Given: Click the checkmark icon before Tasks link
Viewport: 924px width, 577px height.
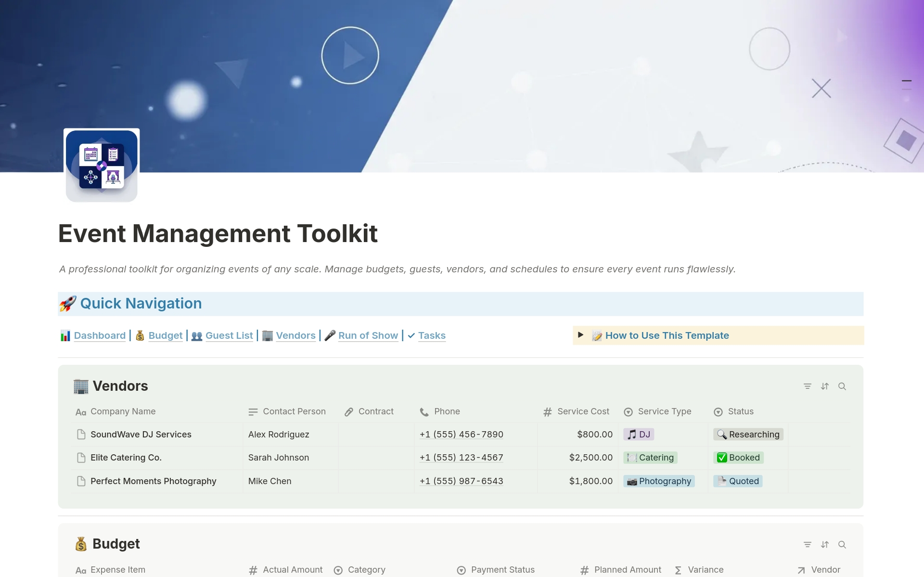Looking at the screenshot, I should tap(411, 336).
